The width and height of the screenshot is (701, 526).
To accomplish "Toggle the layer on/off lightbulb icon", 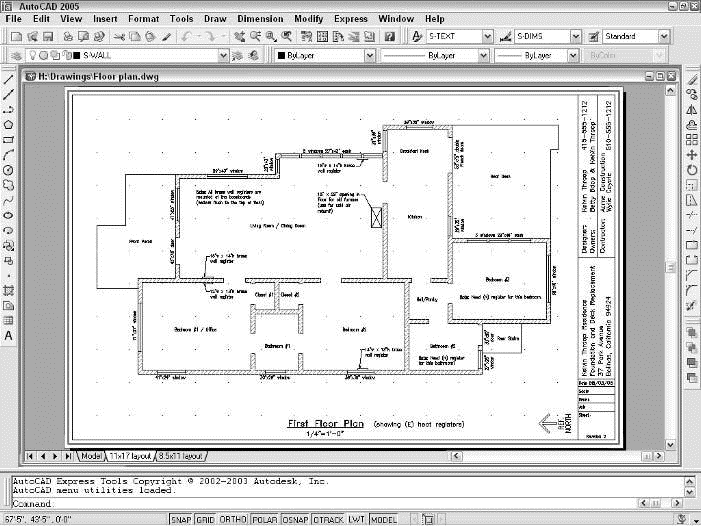I will pyautogui.click(x=32, y=55).
